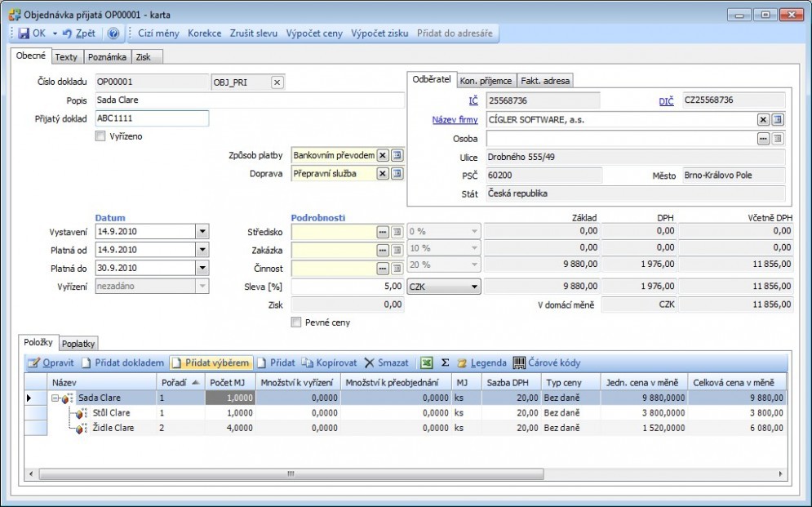Viewport: 812px width, 507px height.
Task: Click the Excel export icon
Action: click(x=426, y=363)
